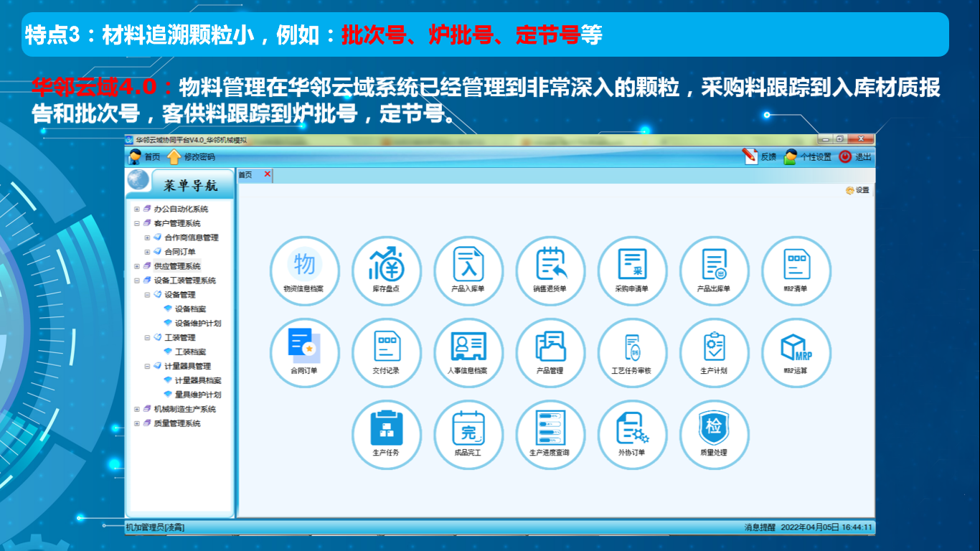Select 客户管理系统 in the navigation tree
Image resolution: width=980 pixels, height=551 pixels.
click(177, 224)
